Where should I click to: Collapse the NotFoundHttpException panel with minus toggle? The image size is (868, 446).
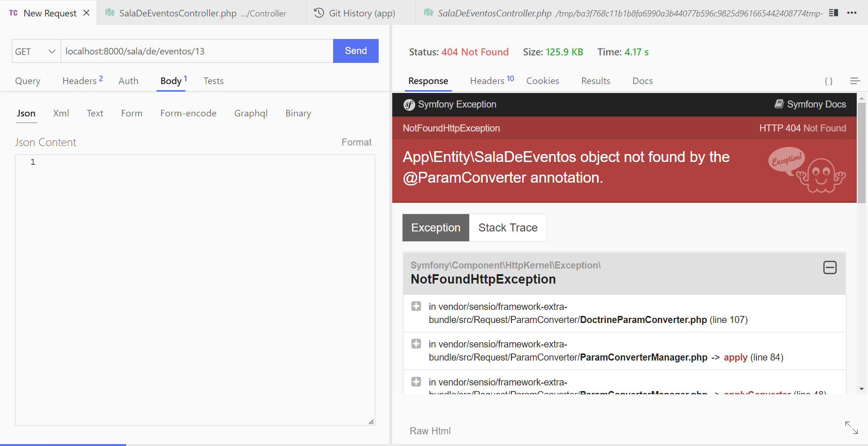[x=830, y=267]
